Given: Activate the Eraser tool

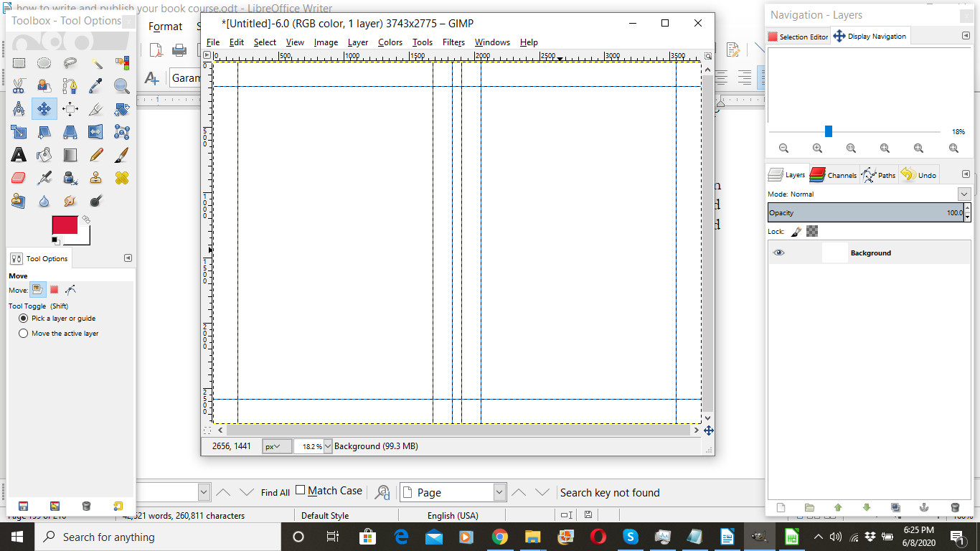Looking at the screenshot, I should pos(19,178).
